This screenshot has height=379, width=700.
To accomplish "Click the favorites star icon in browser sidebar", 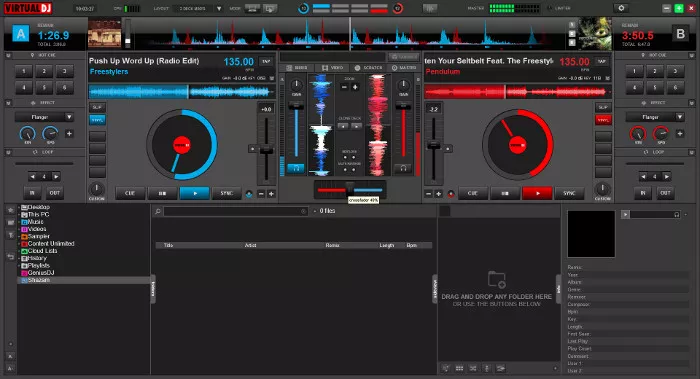I will 11,210.
